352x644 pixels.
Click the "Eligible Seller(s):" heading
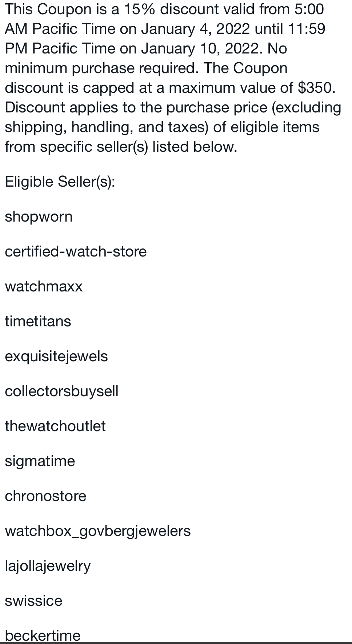pyautogui.click(x=60, y=182)
